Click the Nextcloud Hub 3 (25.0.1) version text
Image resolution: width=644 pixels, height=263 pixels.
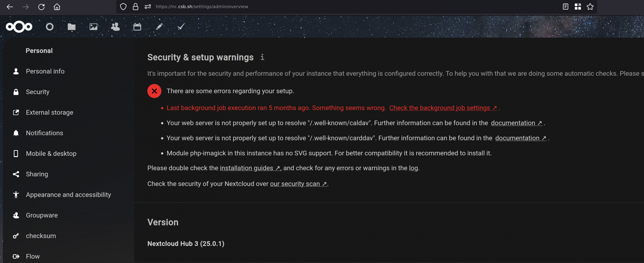[186, 244]
